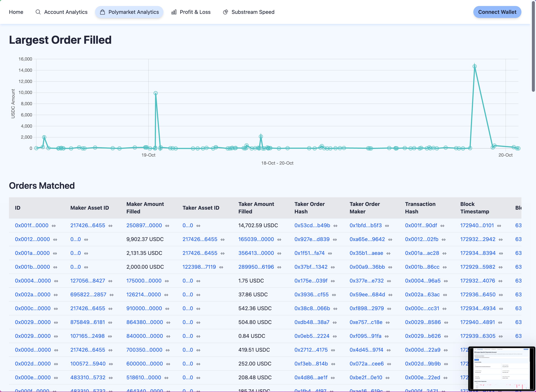Screen dimensions: 536x392
Task: Open maker asset link 875849...6181
Action: (88, 322)
